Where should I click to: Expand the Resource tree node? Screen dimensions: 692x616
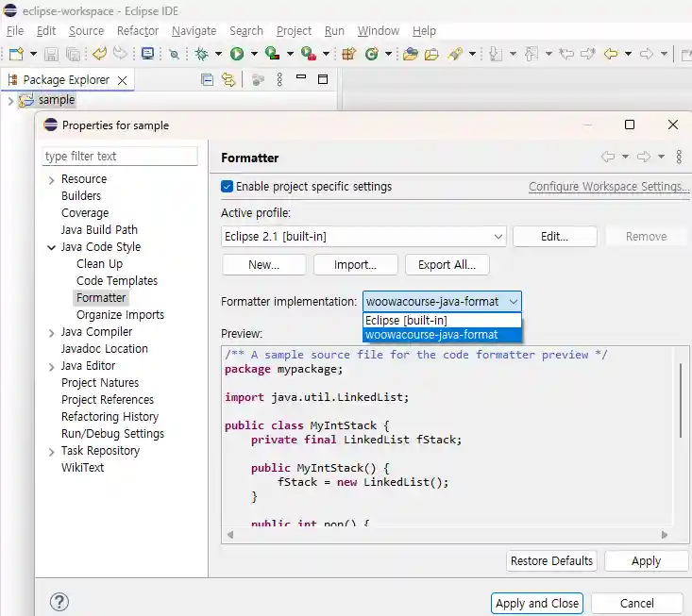coord(52,180)
